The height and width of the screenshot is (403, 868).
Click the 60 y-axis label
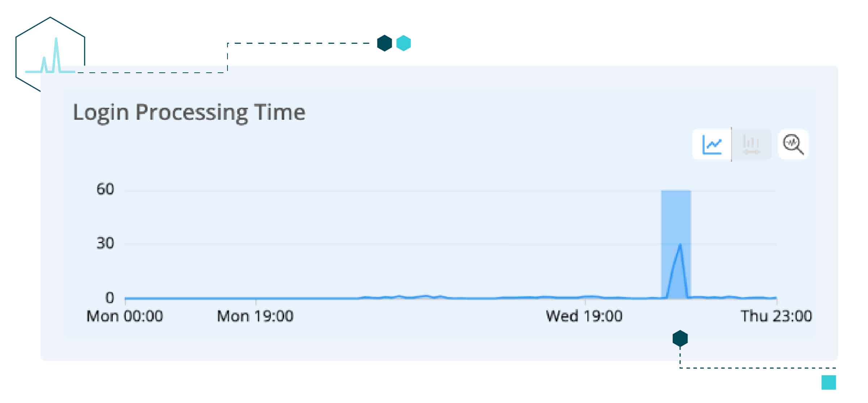pyautogui.click(x=105, y=189)
